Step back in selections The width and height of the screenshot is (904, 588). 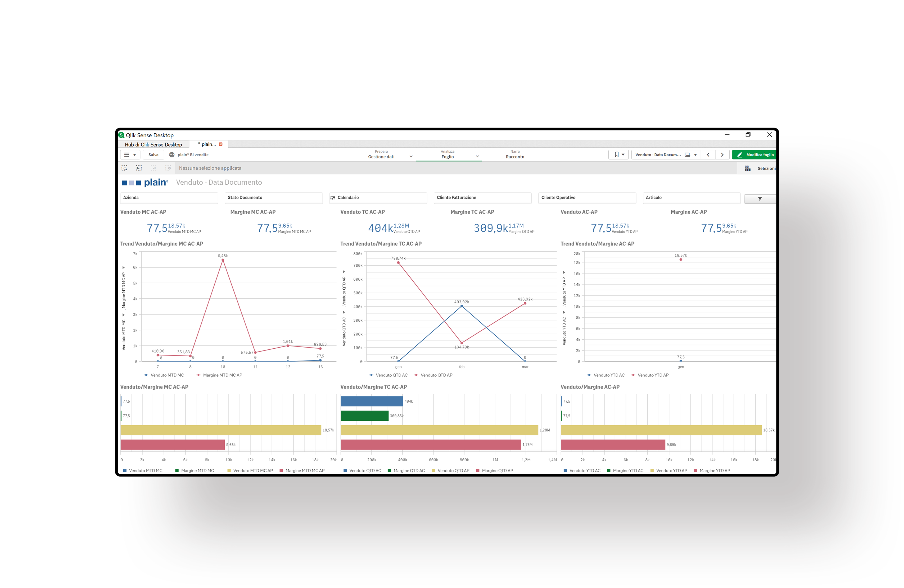point(139,168)
